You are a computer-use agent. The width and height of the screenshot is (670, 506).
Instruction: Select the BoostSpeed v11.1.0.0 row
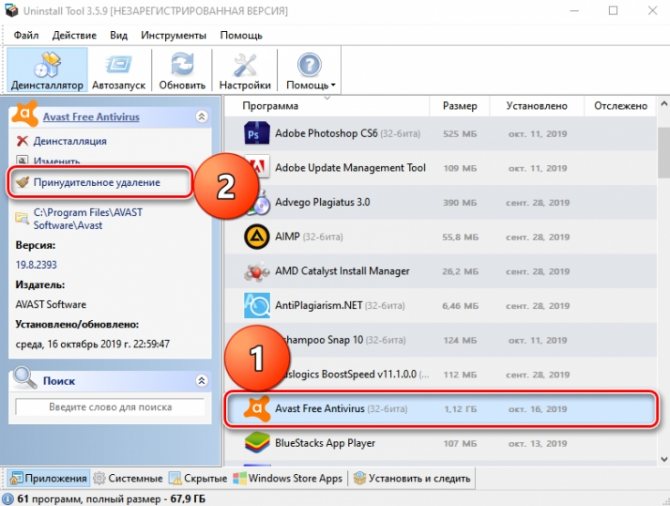click(441, 374)
